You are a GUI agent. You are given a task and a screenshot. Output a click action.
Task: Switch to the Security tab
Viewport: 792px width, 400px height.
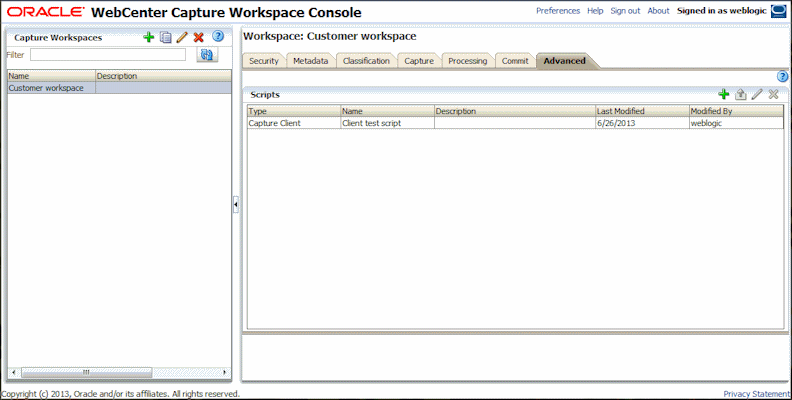264,61
